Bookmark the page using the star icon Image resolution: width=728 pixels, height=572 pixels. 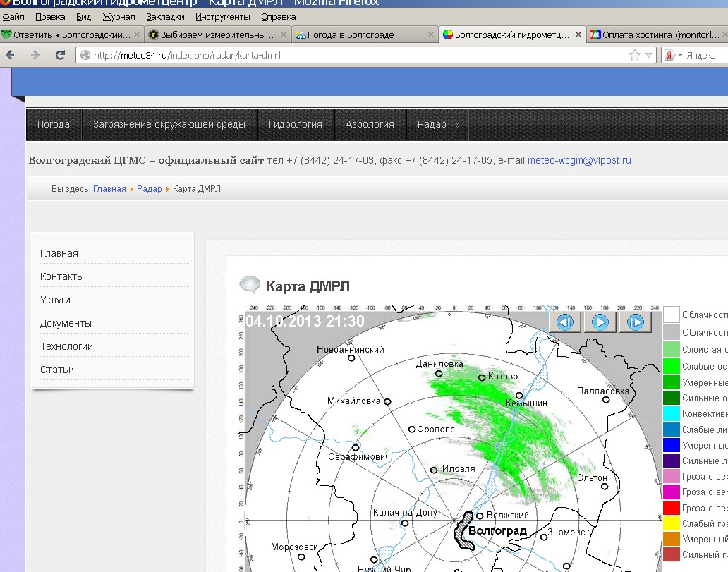pyautogui.click(x=634, y=55)
